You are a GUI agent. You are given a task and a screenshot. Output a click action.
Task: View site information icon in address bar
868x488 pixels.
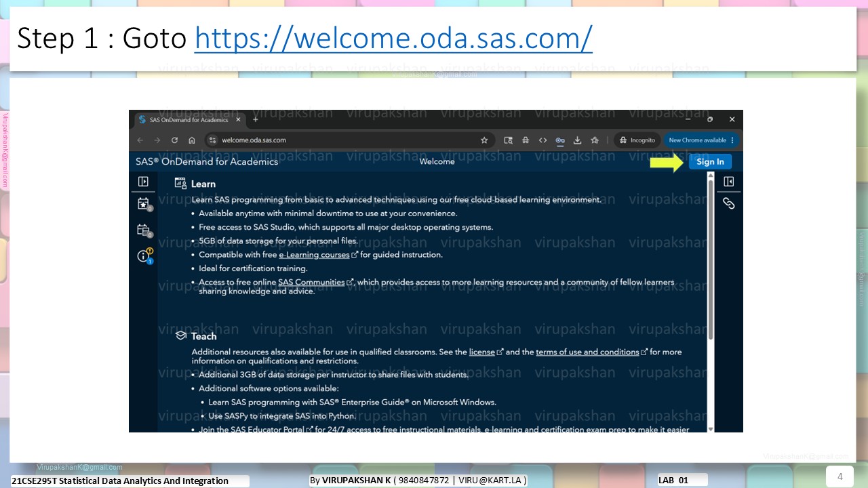tap(212, 140)
